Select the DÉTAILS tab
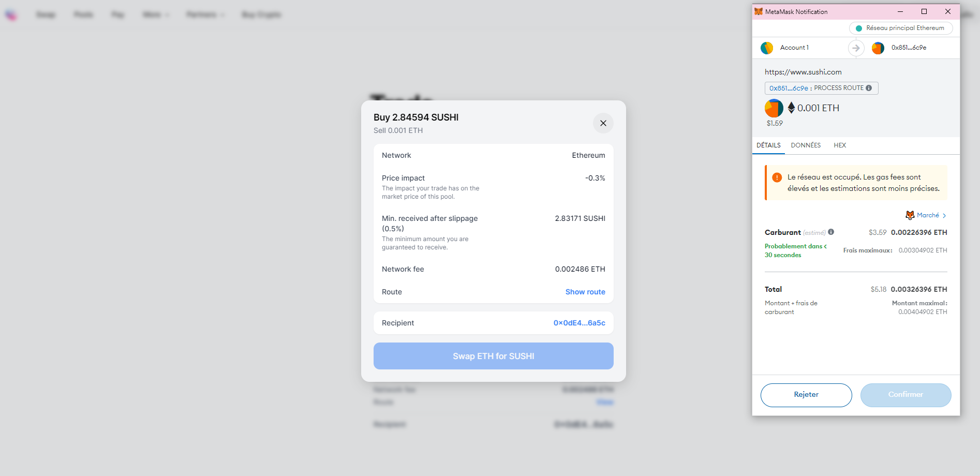This screenshot has width=980, height=476. pyautogui.click(x=768, y=145)
